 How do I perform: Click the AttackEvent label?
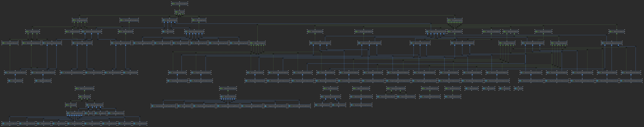tap(186, 106)
